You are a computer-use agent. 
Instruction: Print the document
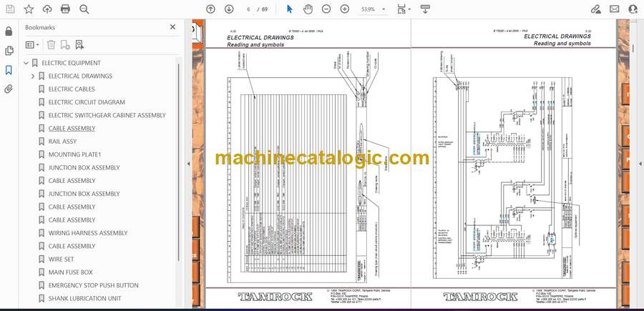(x=65, y=9)
